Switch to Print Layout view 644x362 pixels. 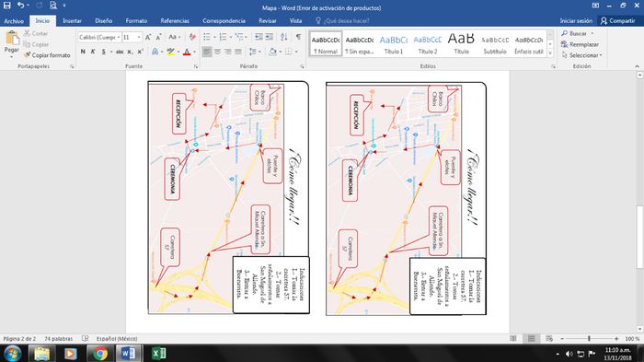[x=532, y=339]
